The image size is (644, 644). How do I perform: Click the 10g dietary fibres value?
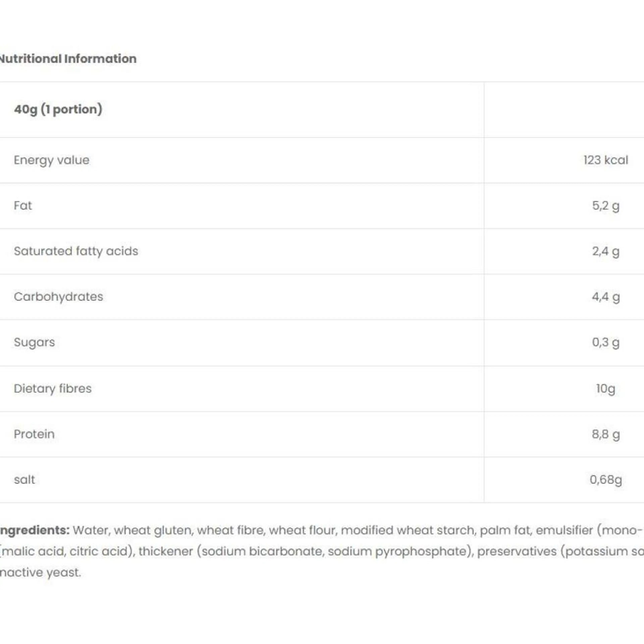coord(605,389)
